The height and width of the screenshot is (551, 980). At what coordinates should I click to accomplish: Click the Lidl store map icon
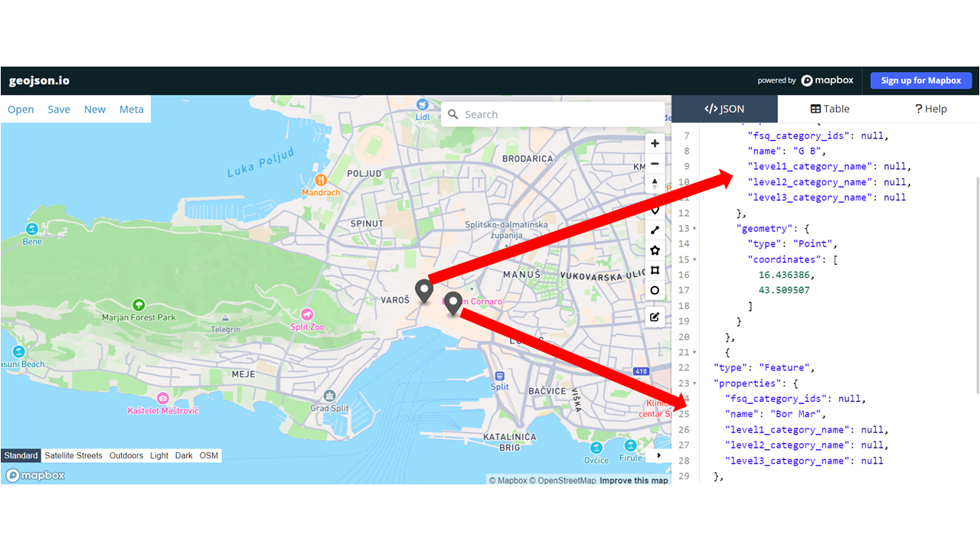pos(422,104)
